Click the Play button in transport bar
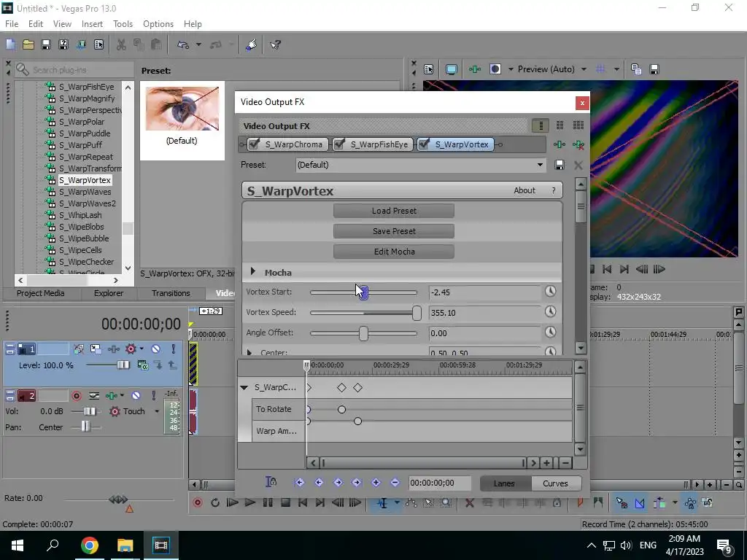The height and width of the screenshot is (560, 747). coord(249,502)
